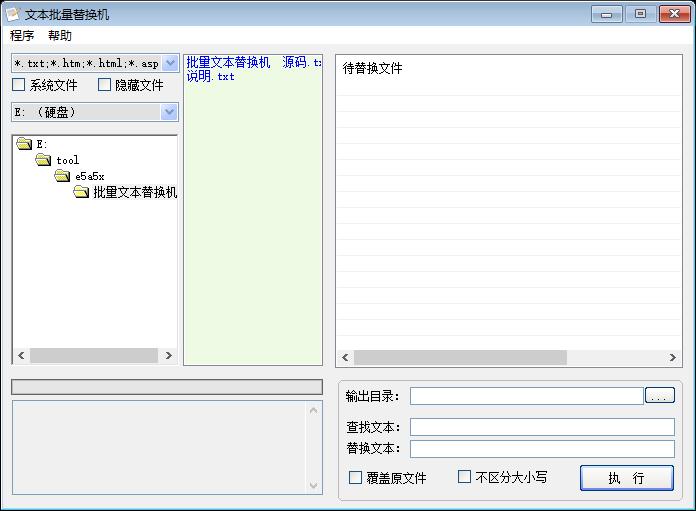
Task: Click the log box scroll up arrow
Action: tap(313, 410)
